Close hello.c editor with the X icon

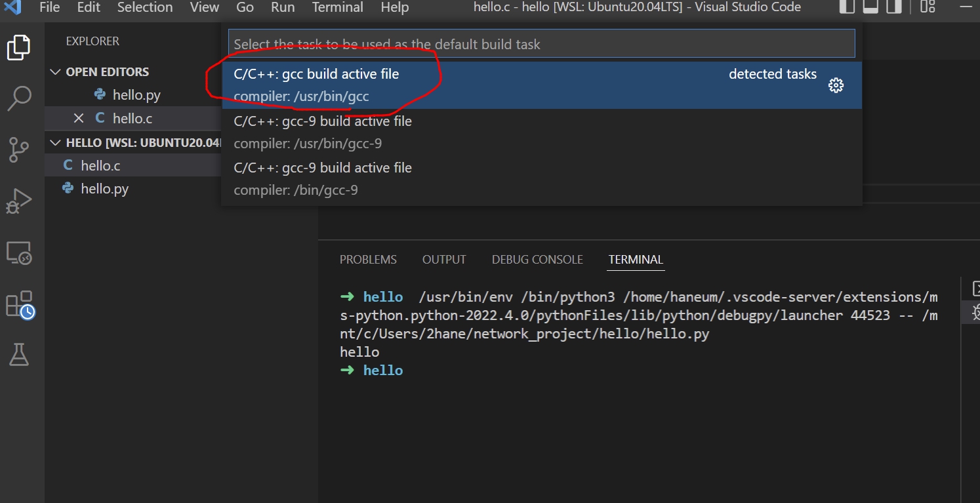(x=79, y=118)
